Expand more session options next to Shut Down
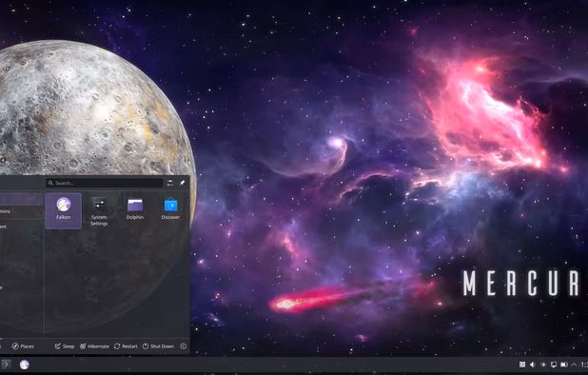Image resolution: width=588 pixels, height=375 pixels. pyautogui.click(x=184, y=346)
